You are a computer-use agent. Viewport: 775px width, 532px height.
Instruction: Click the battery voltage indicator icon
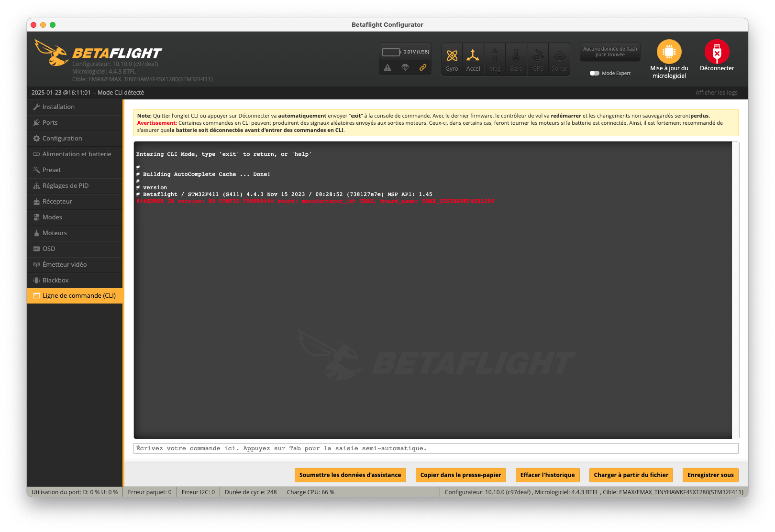tap(391, 52)
